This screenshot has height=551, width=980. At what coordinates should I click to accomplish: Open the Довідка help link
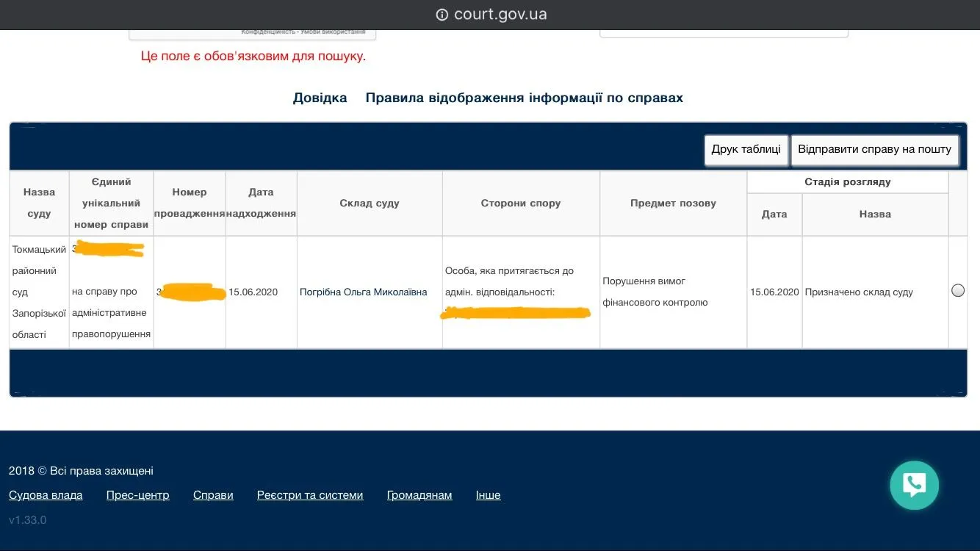[x=320, y=98]
